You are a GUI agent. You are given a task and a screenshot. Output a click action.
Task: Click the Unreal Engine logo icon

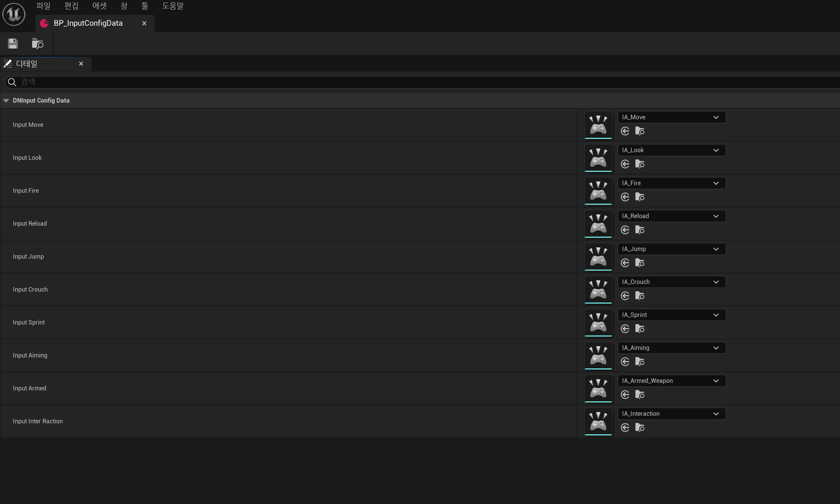14,14
